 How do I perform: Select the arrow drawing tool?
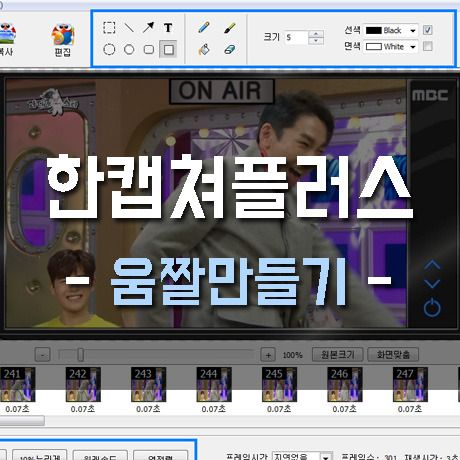tap(149, 28)
